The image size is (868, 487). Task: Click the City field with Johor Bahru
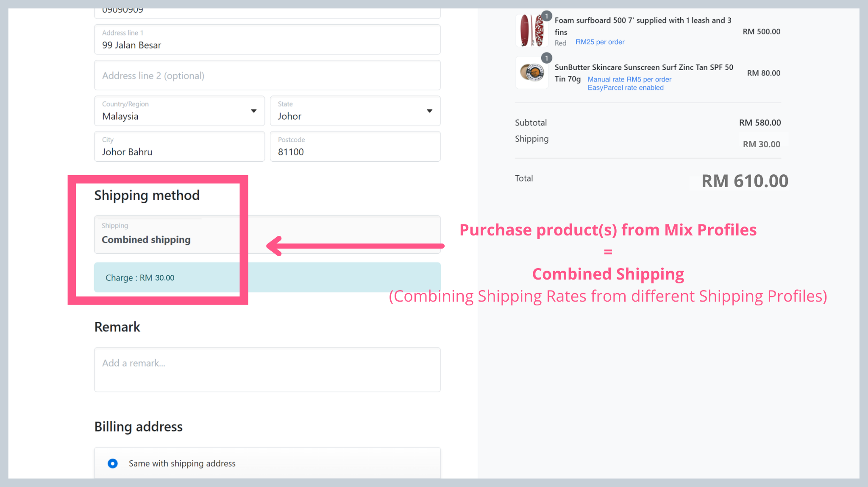point(179,146)
